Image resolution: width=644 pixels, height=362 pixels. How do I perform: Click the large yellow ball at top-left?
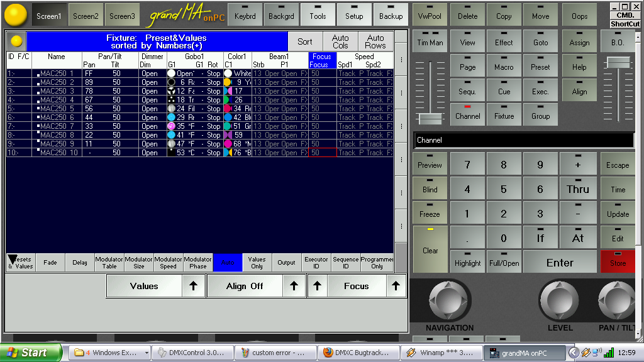(x=15, y=15)
